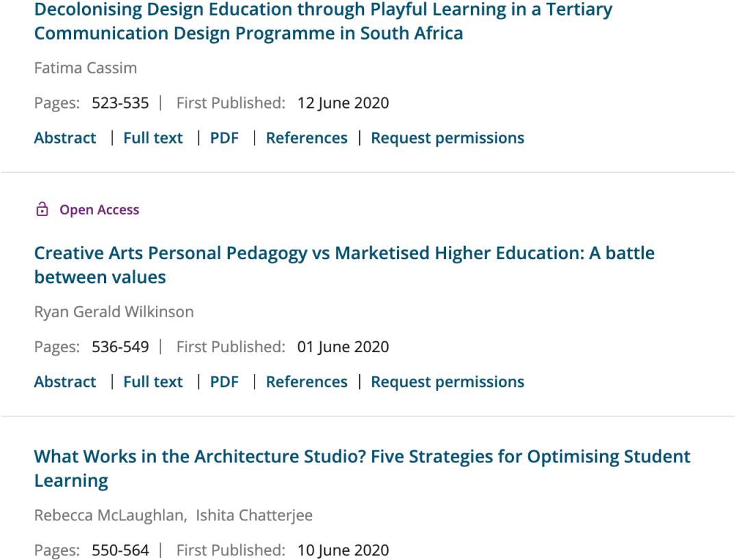Click the 01 June 2020 publication date
Screen dimensions: 739x560
(343, 347)
